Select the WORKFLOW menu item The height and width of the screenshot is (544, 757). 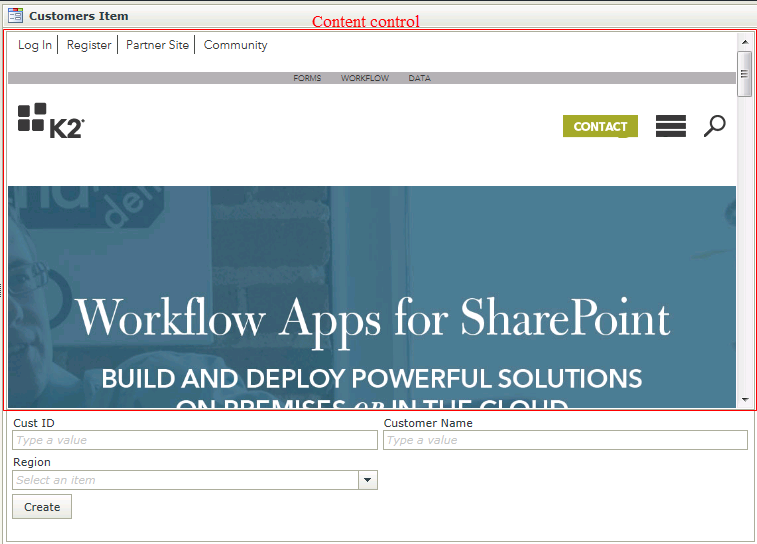click(365, 78)
